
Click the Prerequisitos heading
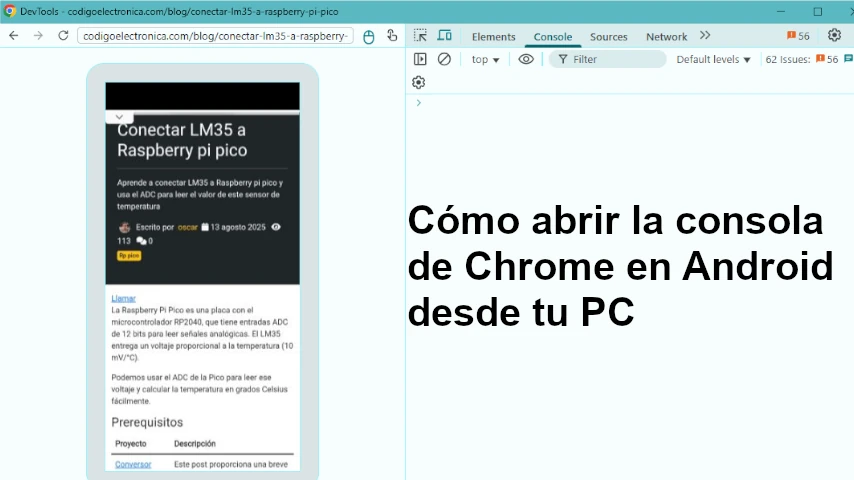[x=147, y=422]
